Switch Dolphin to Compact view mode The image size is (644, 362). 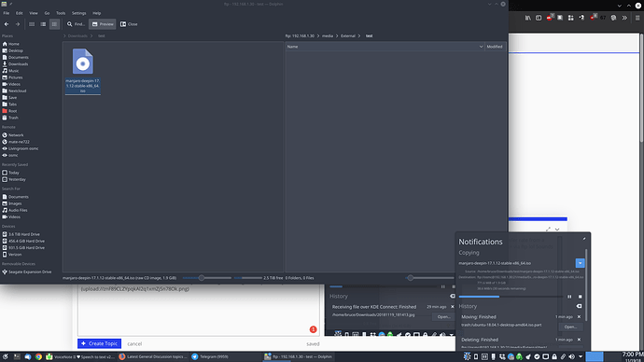point(43,24)
